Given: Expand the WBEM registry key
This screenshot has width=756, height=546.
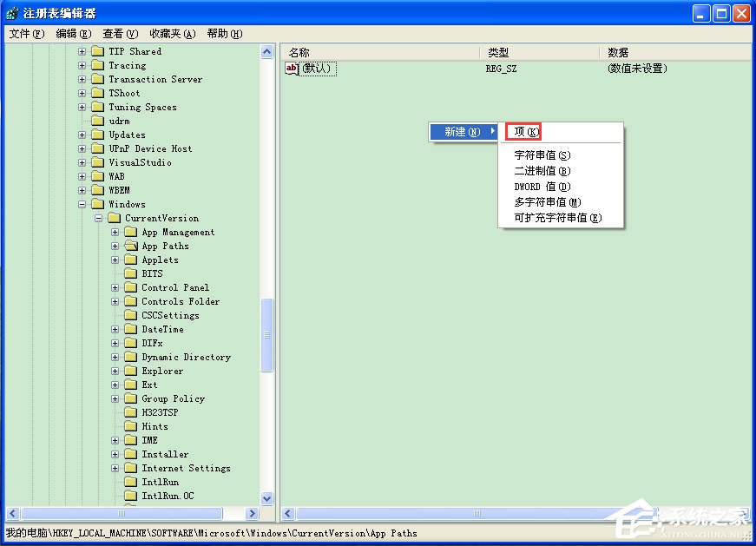Looking at the screenshot, I should click(x=82, y=189).
